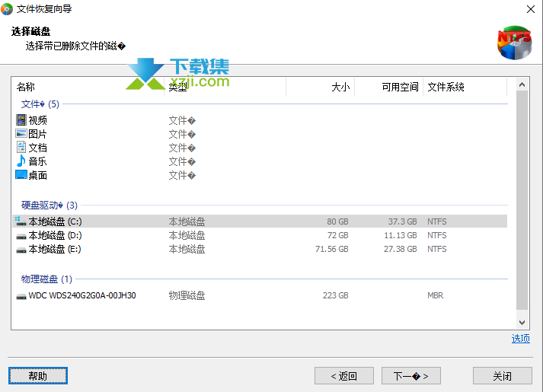
Task: Click the scrollbar down arrow
Action: point(522,323)
